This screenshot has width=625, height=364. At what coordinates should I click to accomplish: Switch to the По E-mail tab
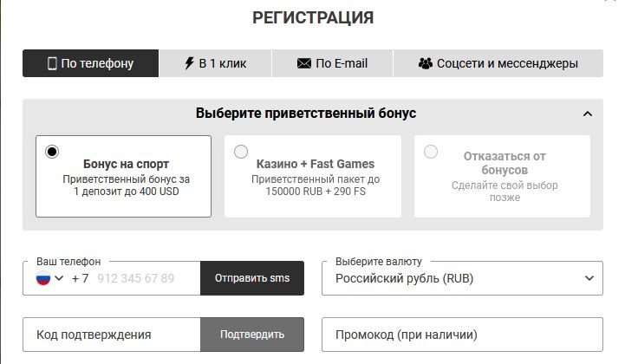[x=332, y=63]
